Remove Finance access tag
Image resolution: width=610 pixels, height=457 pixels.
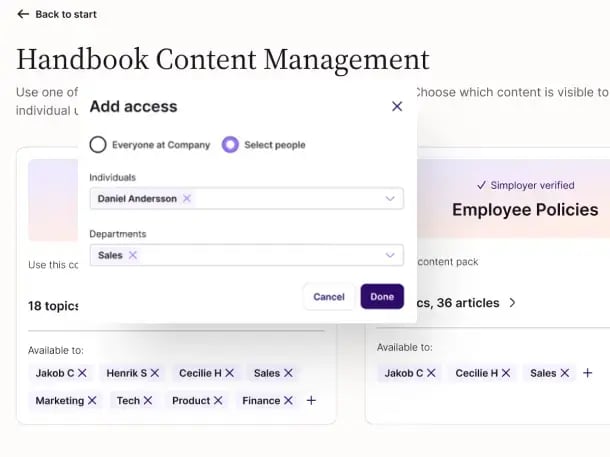[x=288, y=400]
